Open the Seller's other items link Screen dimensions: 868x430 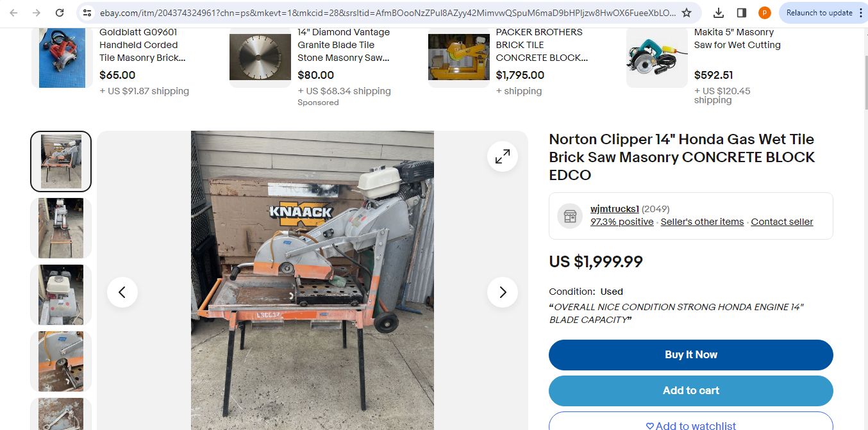702,222
